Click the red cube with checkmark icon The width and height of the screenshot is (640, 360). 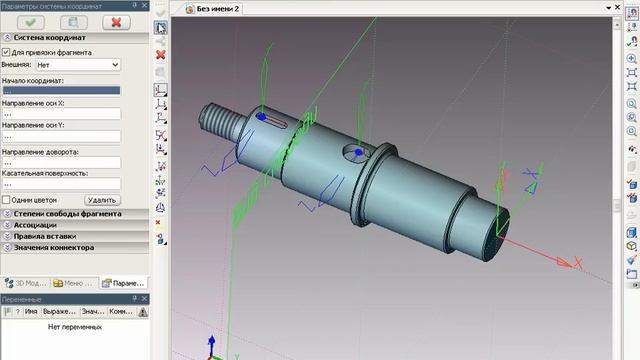[632, 199]
